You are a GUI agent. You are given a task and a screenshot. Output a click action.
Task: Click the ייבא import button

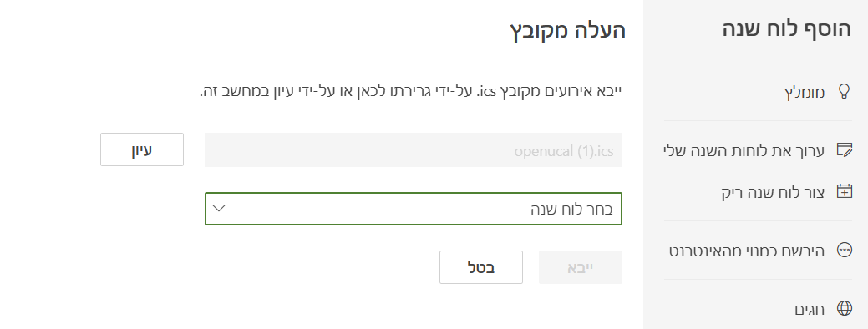[581, 267]
